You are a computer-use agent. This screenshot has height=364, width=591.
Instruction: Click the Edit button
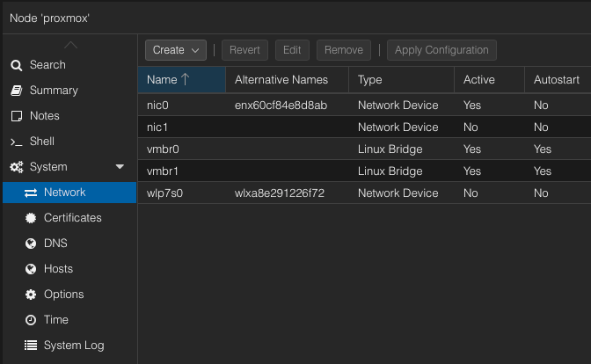pos(292,50)
